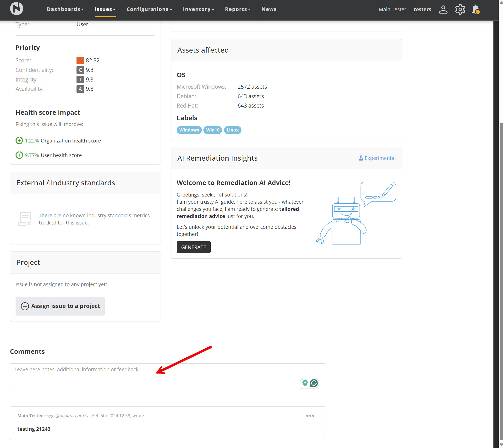Viewport: 503px width, 448px height.
Task: Open the user profile icon
Action: (x=443, y=9)
